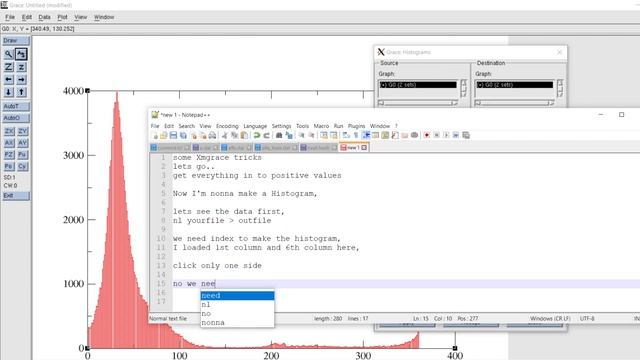
Task: Open the Grace Data menu
Action: (x=44, y=17)
